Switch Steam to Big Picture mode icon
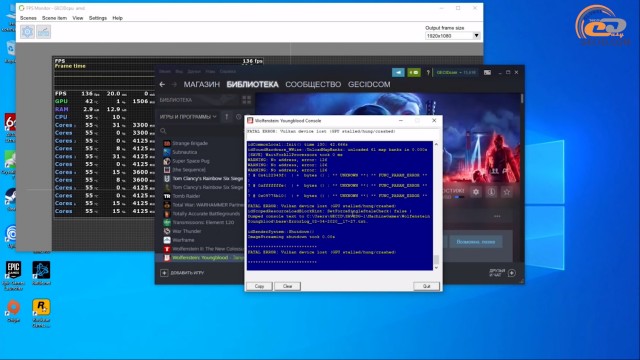The image size is (640, 360). click(487, 73)
